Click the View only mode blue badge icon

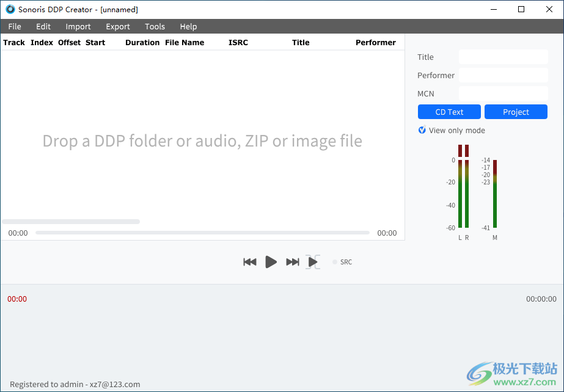(x=422, y=130)
